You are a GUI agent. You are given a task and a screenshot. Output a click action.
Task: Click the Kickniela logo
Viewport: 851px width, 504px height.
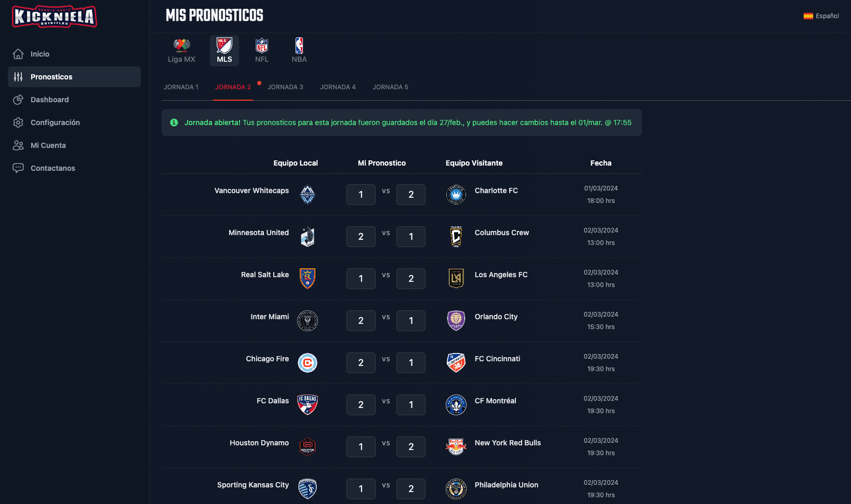click(x=55, y=17)
